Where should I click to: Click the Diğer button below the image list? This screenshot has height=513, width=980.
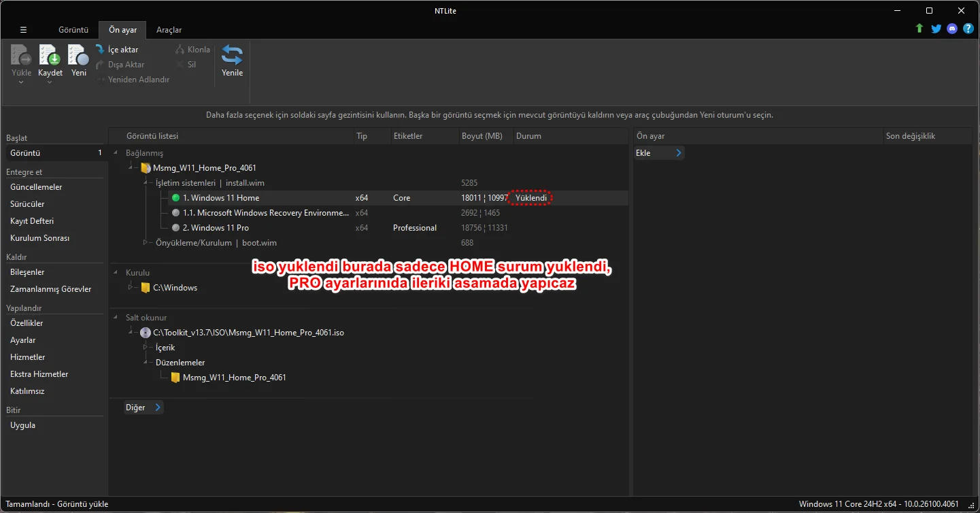pyautogui.click(x=143, y=408)
